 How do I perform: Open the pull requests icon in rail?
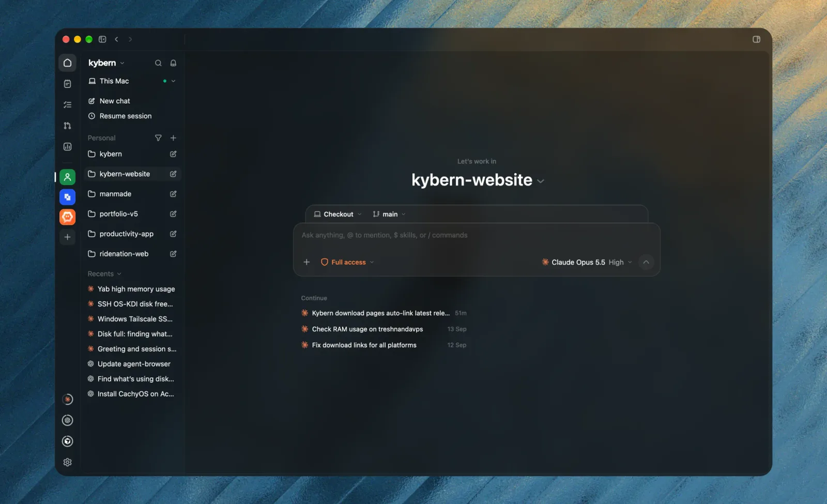[67, 126]
